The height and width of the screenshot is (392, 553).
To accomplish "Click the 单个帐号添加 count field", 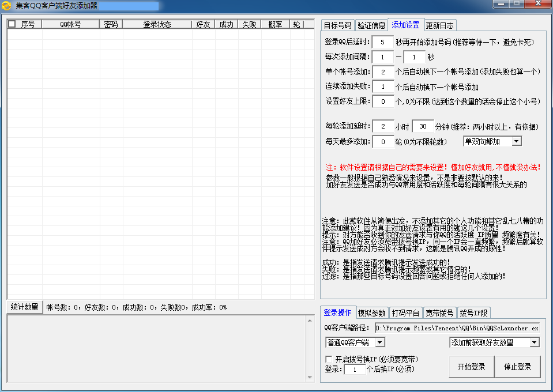I will click(383, 71).
